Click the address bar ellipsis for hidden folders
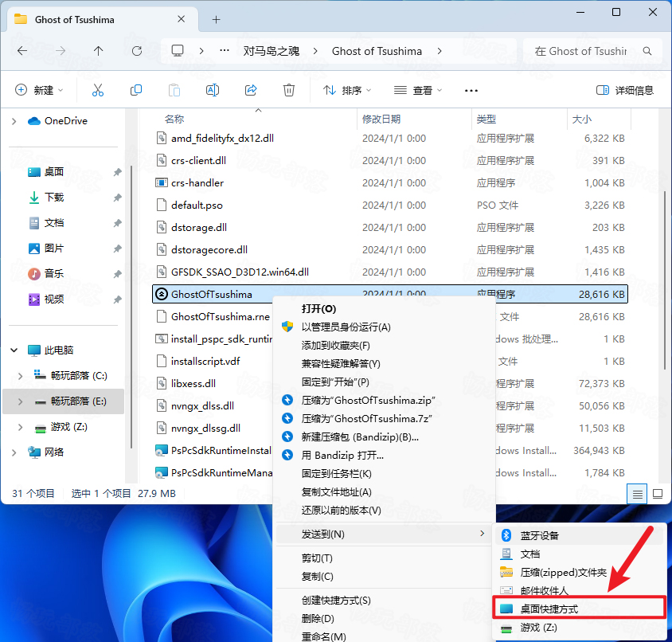Screen dimensions: 672x642 [x=225, y=51]
